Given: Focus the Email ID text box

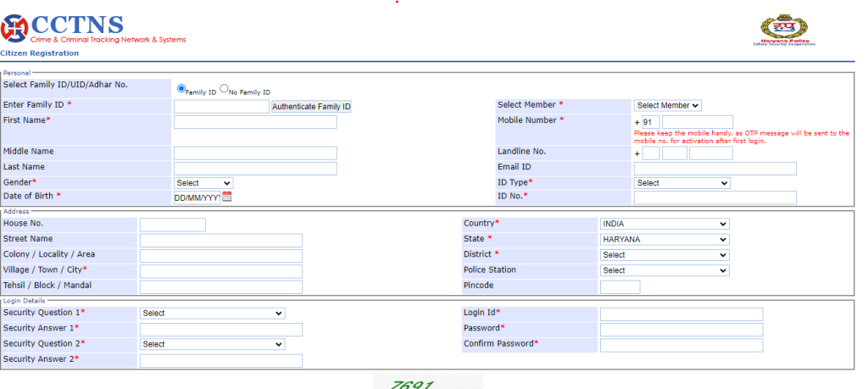Looking at the screenshot, I should [715, 169].
